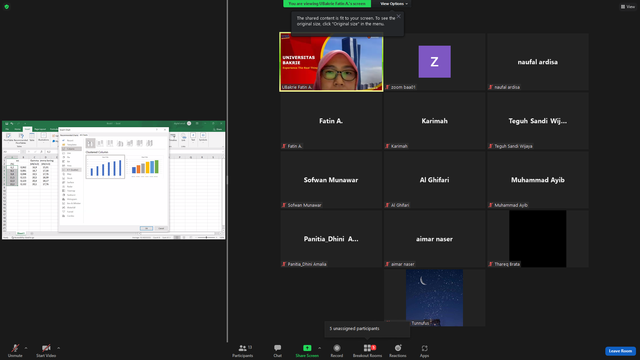Select the multicolor column chart preview
This screenshot has height=360, width=640.
click(x=145, y=167)
